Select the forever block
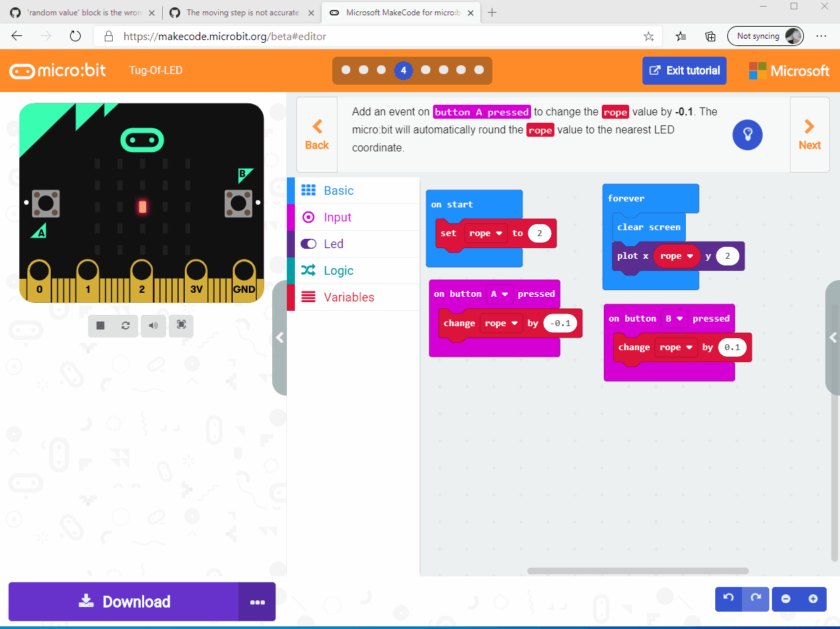The image size is (840, 629). tap(626, 199)
